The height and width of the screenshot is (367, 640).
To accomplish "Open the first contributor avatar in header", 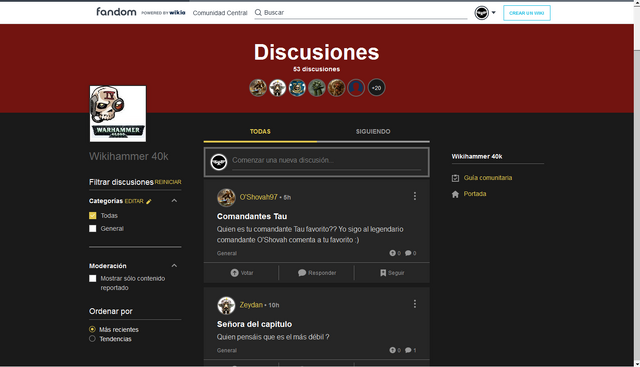I will (258, 88).
